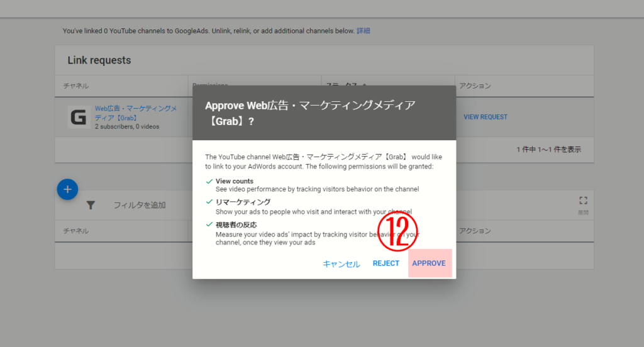Click the blue plus add-channel button

tap(67, 189)
